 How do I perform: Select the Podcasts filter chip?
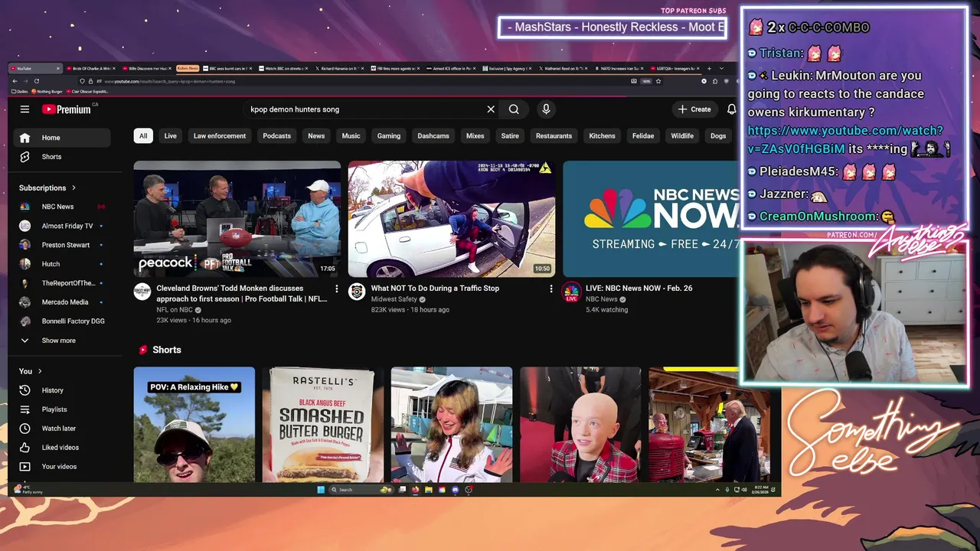[x=276, y=136]
